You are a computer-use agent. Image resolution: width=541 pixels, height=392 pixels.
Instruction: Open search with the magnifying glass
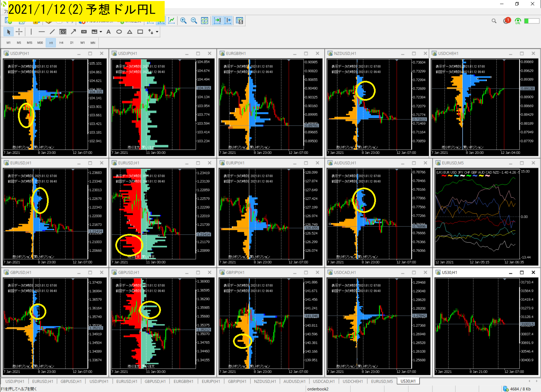[494, 21]
